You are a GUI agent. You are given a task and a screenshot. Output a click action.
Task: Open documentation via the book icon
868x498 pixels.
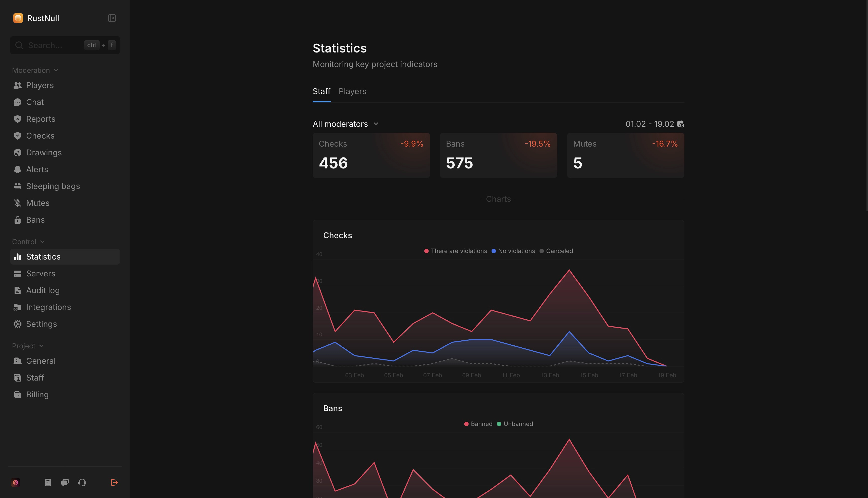tap(48, 482)
